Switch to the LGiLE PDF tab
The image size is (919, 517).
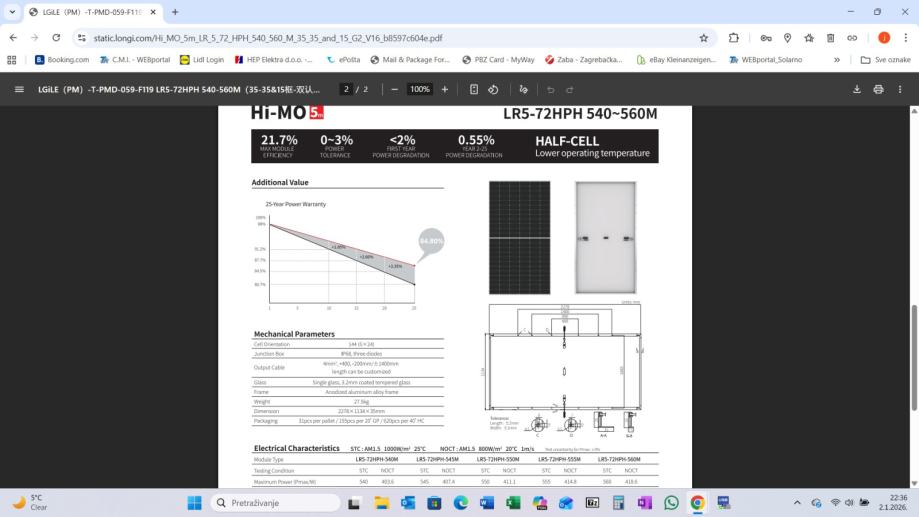[85, 12]
